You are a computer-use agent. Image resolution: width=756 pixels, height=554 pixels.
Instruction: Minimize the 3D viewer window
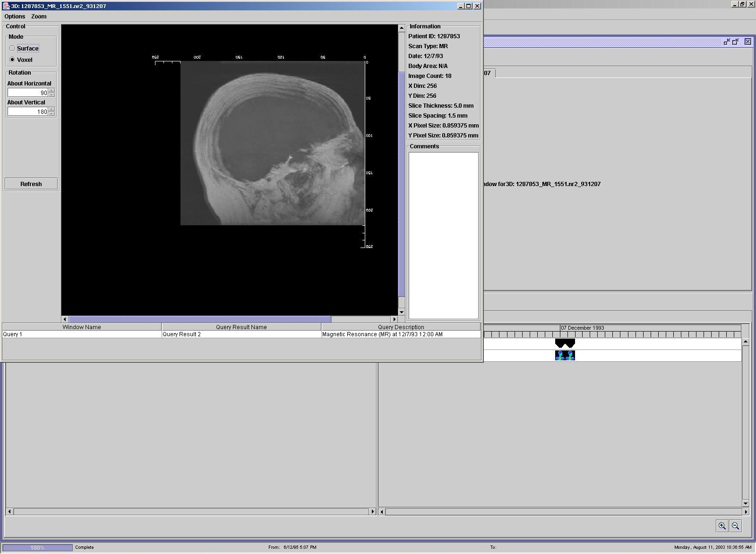pyautogui.click(x=461, y=6)
